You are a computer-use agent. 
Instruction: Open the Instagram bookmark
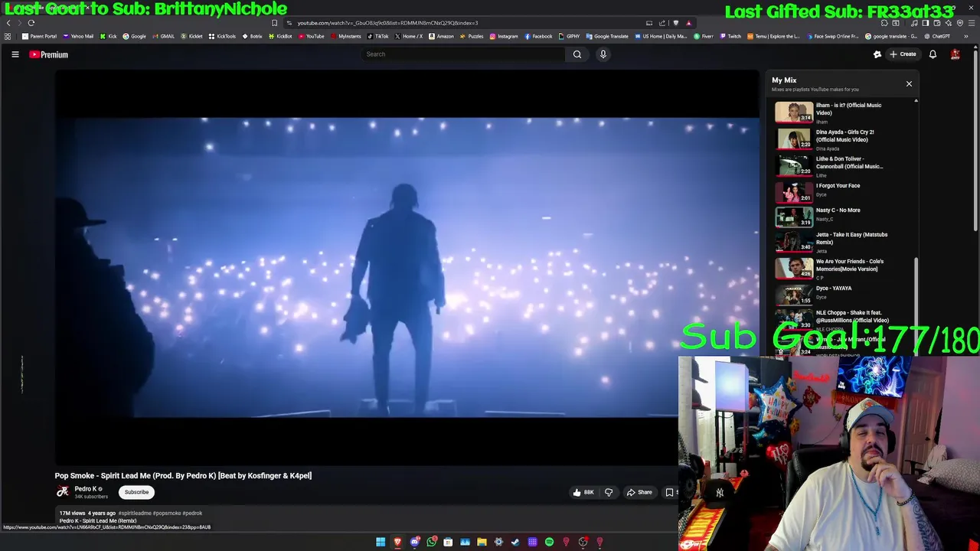coord(503,36)
